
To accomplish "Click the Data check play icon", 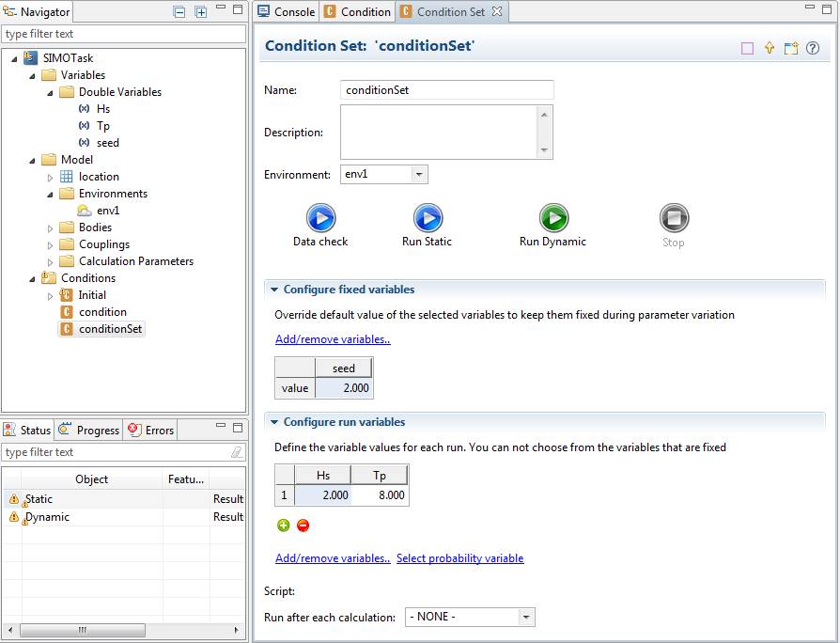I will click(x=320, y=218).
